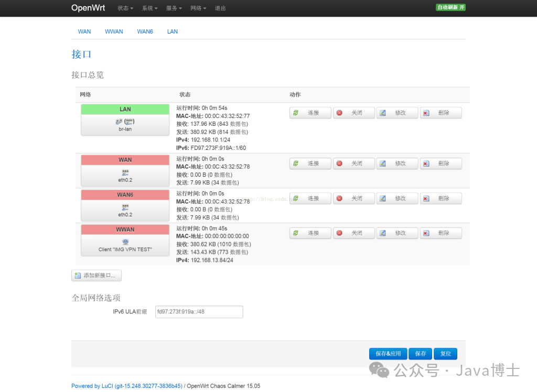Click the WAN6 eth0.2 port icon
This screenshot has height=392, width=537.
click(125, 207)
